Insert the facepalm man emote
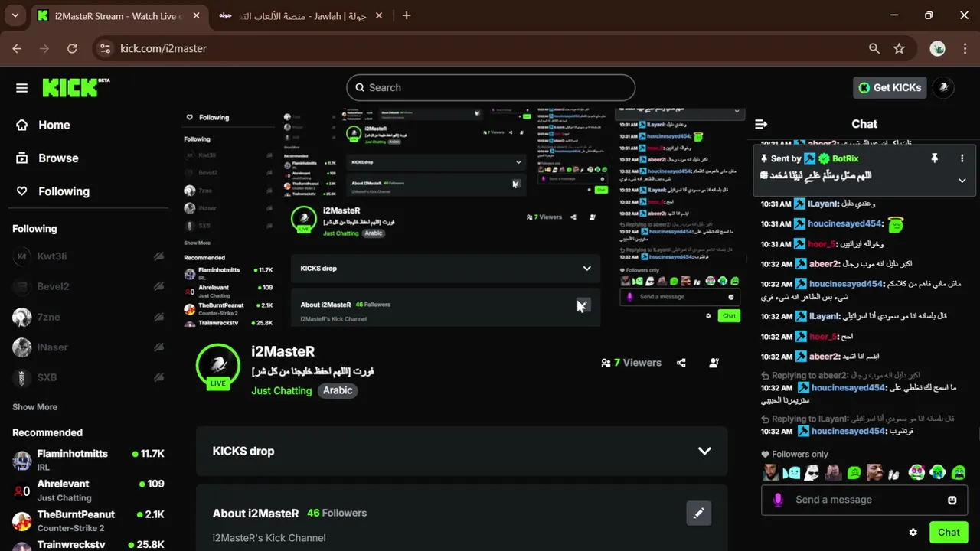 833,473
